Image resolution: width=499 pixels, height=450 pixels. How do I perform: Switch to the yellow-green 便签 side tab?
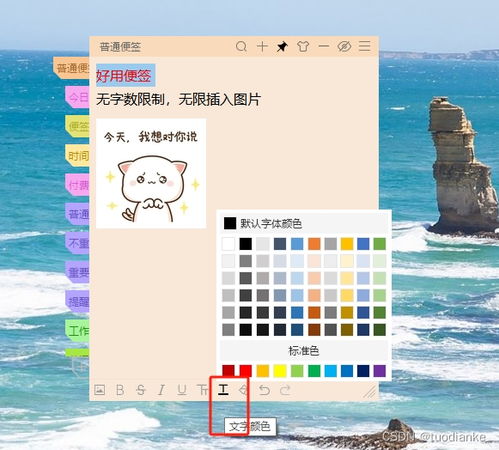click(x=77, y=126)
